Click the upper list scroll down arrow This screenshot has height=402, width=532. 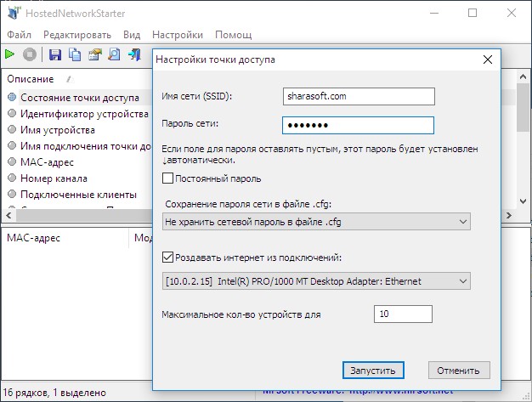[x=523, y=201]
